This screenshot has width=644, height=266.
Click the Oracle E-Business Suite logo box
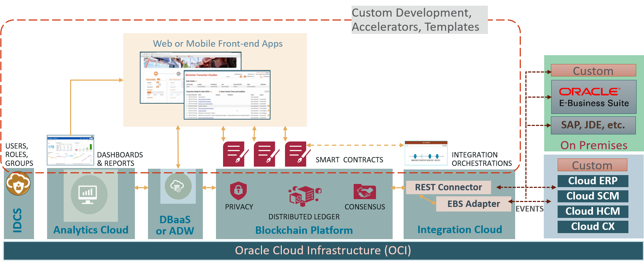click(x=594, y=97)
